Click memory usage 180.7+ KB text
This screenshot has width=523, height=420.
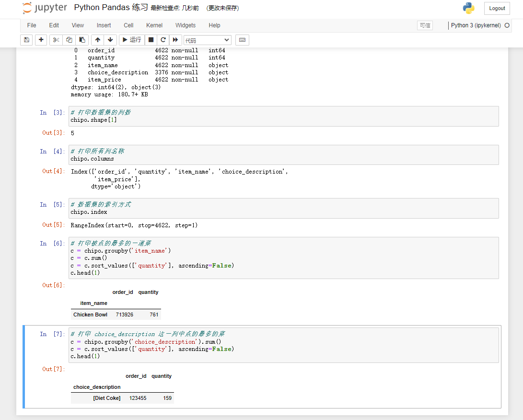(x=109, y=94)
